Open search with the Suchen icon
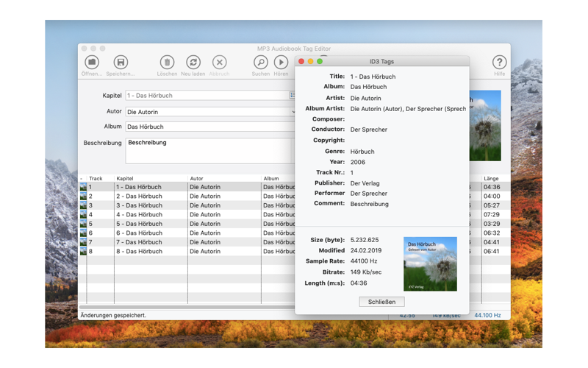Viewport: 588px width, 368px height. pos(261,63)
